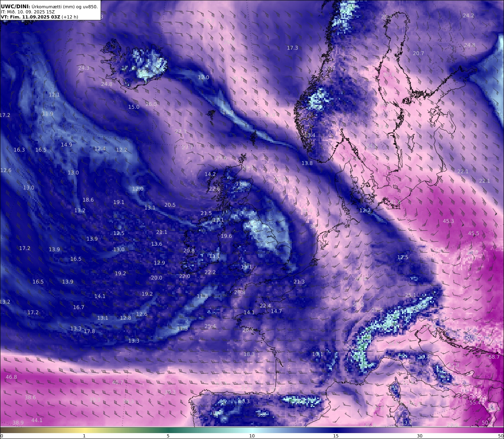Click the 16.3 value near the left edge
Screen dimensions: 504x439
(x=19, y=150)
